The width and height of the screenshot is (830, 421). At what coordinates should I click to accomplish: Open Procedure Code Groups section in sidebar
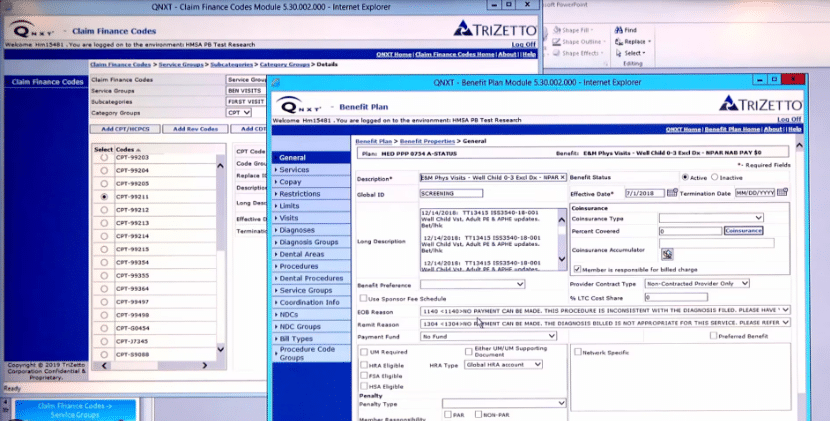(311, 353)
